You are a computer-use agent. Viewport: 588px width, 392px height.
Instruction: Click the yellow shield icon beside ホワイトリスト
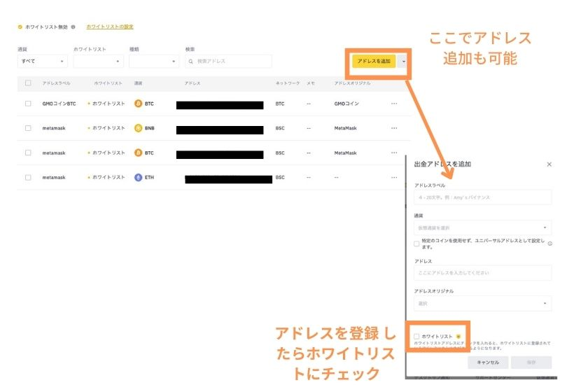(x=458, y=337)
